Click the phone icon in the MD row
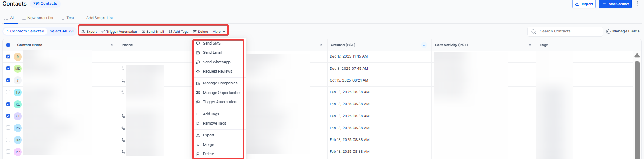Viewport: 644px width, 159px height. [123, 68]
